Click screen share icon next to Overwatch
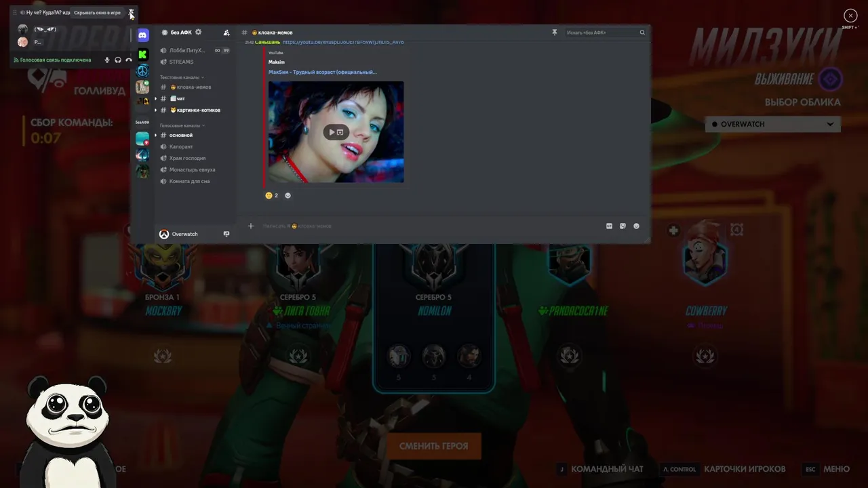868x488 pixels. click(226, 234)
